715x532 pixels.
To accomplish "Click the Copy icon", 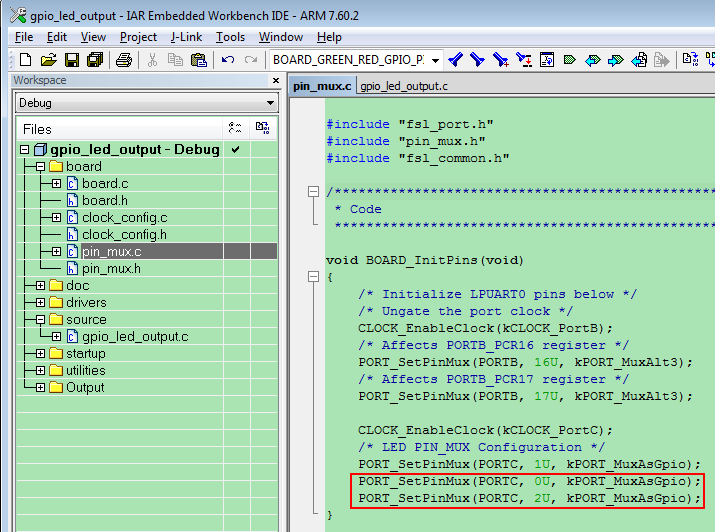I will click(175, 60).
